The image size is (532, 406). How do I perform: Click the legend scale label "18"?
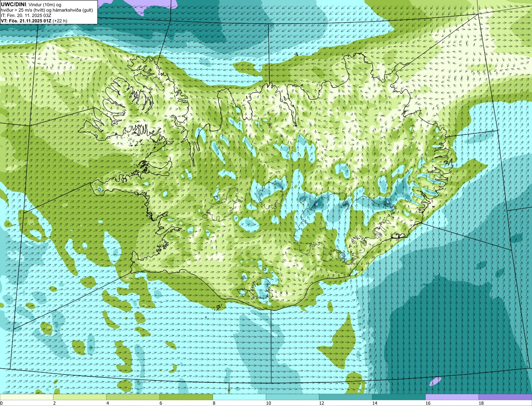(481, 403)
